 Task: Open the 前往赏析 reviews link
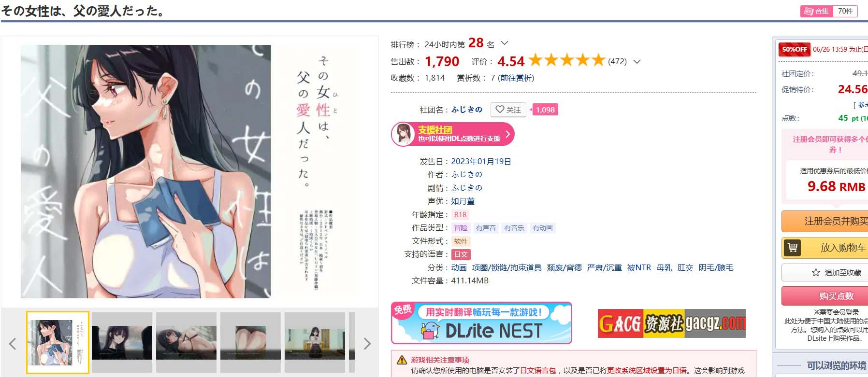tap(516, 78)
